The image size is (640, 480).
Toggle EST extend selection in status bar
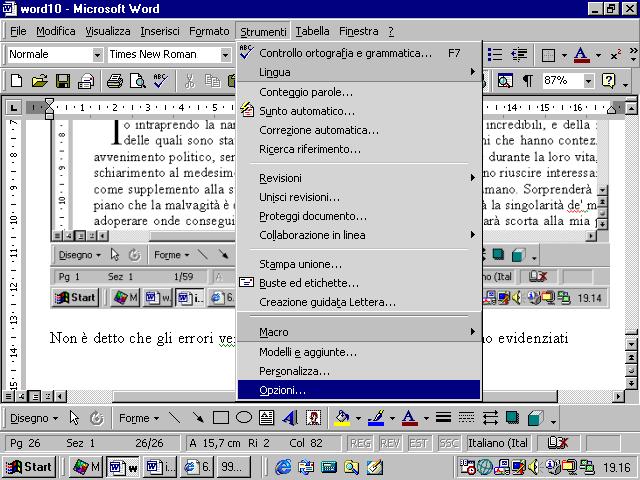pos(418,443)
